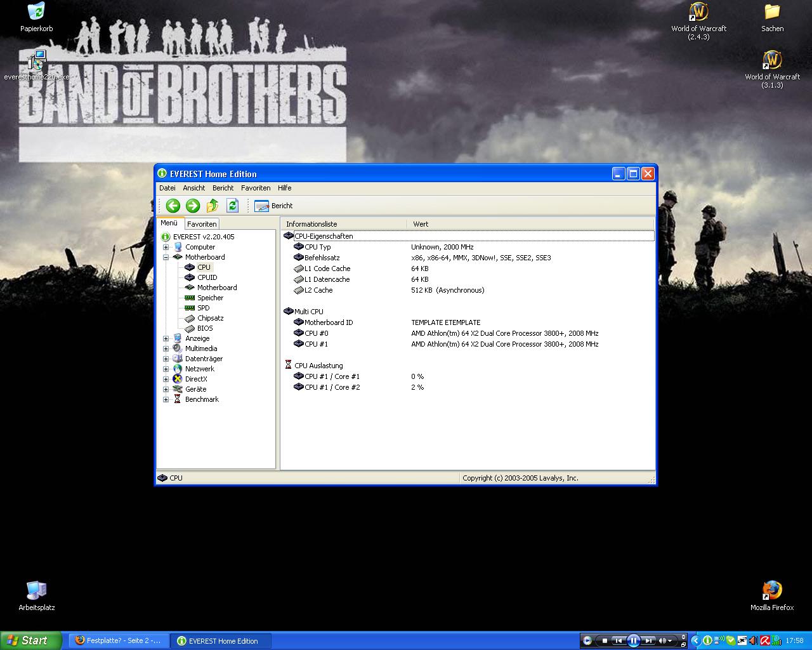Click the Informationsliste column header
Screen dimensions: 812x650
(344, 224)
